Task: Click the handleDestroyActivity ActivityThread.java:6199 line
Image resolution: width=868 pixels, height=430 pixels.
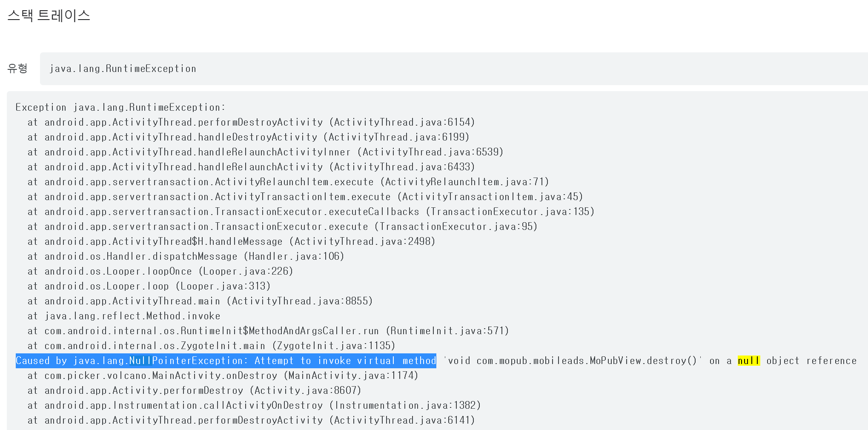Action: (x=248, y=137)
